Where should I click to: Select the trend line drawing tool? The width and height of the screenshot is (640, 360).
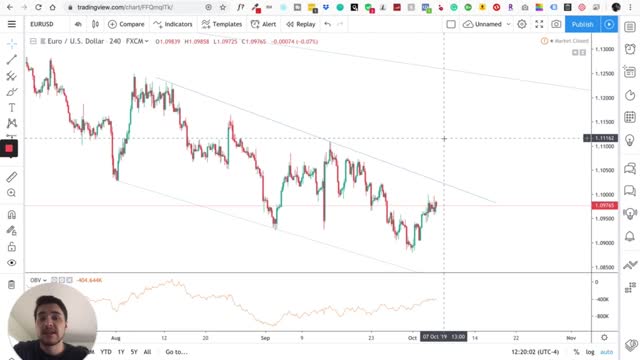11,60
